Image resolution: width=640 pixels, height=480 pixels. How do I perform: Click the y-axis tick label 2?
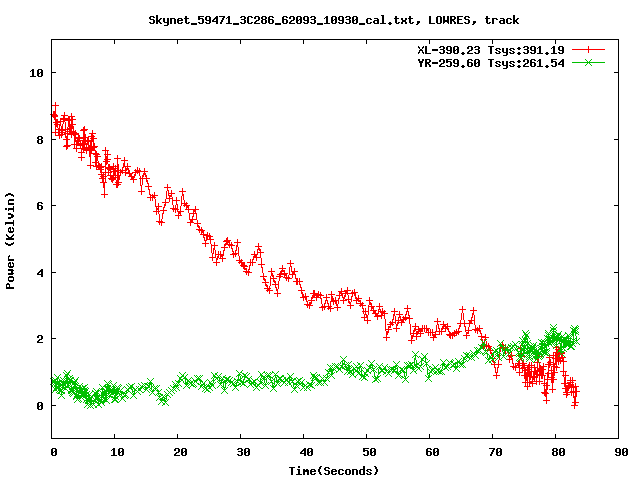(40, 339)
